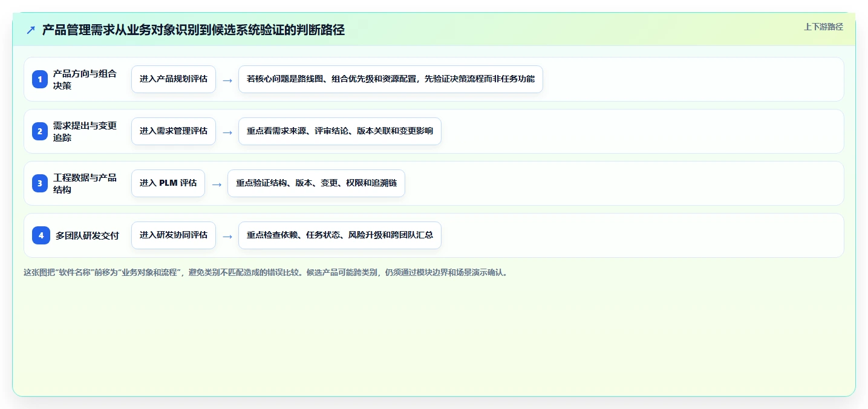Click the box about 依赖、任务状态、风险升级
This screenshot has height=409, width=868.
[340, 235]
